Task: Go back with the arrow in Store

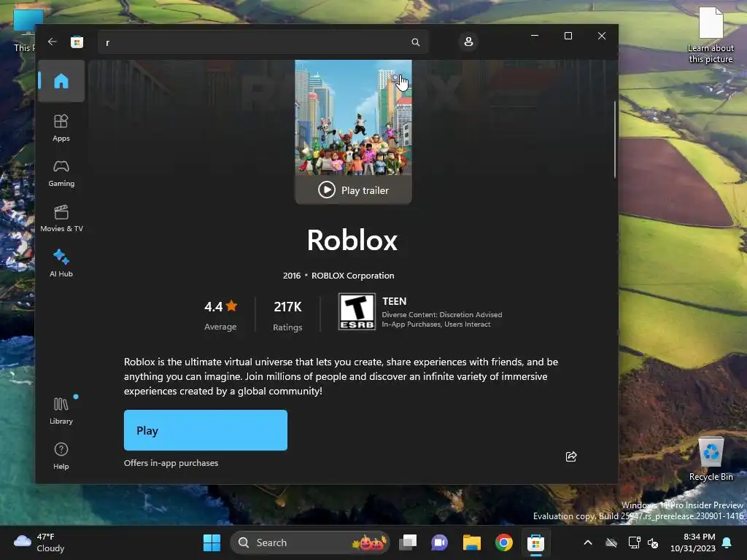Action: [53, 42]
